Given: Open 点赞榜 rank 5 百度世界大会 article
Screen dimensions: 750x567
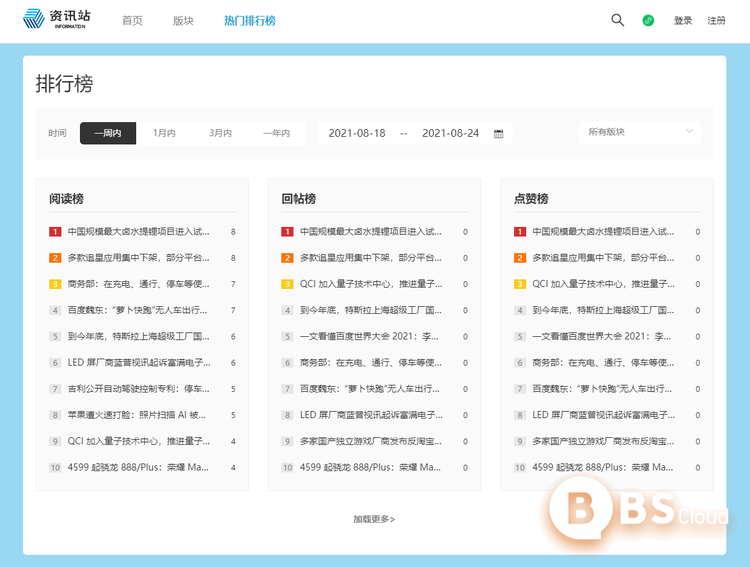Looking at the screenshot, I should point(601,336).
